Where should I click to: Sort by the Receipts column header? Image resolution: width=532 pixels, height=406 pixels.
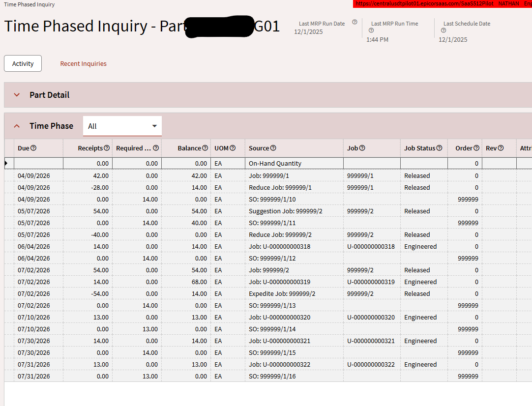[x=90, y=148]
